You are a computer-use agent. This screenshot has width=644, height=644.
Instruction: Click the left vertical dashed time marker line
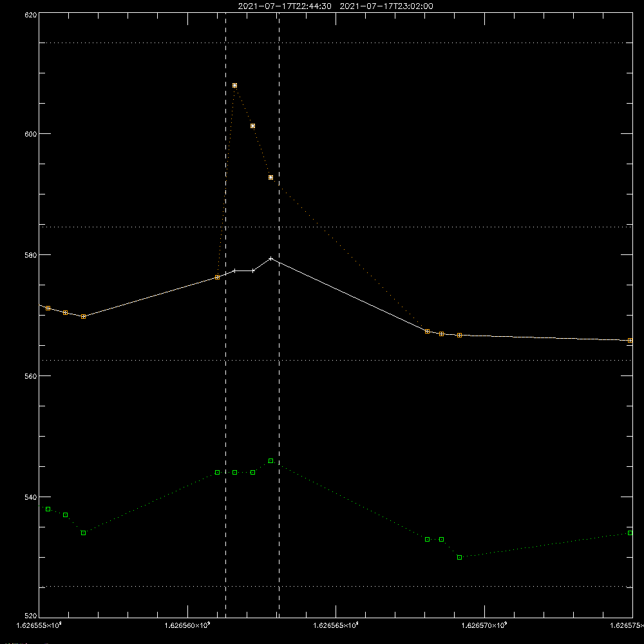click(x=225, y=314)
